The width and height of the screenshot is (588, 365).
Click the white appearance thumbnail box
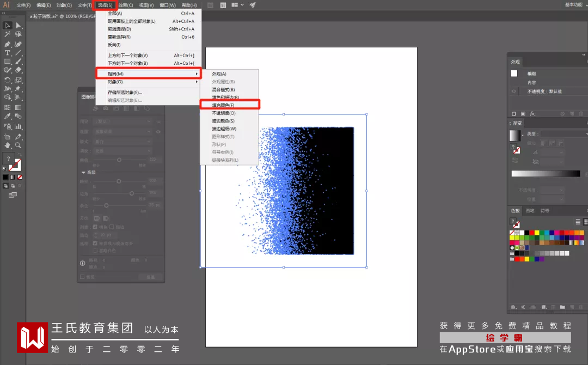pos(514,74)
